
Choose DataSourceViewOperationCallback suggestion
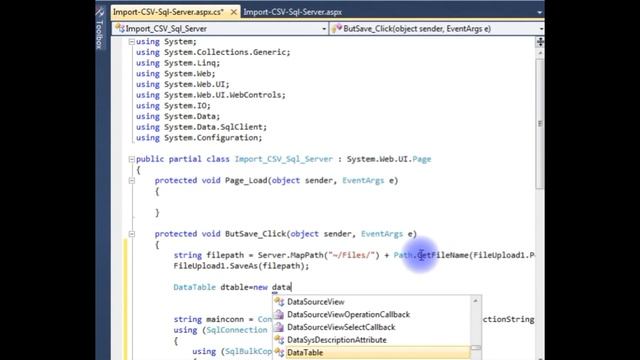pyautogui.click(x=348, y=314)
